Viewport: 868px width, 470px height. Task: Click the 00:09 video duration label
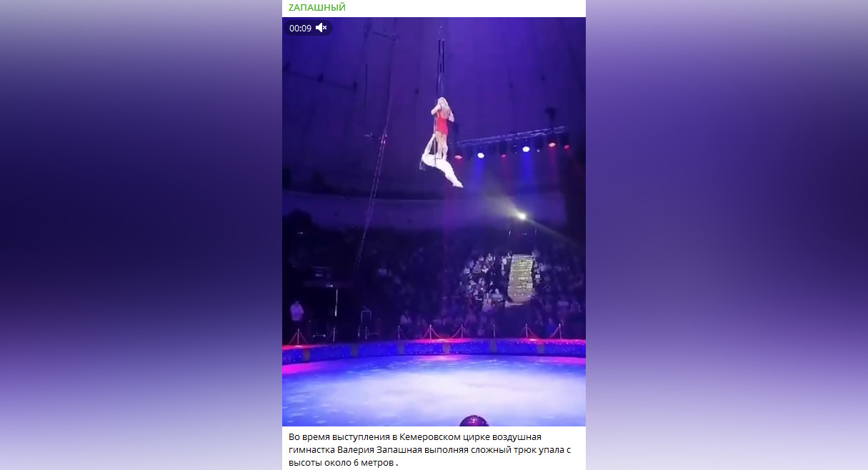point(300,29)
